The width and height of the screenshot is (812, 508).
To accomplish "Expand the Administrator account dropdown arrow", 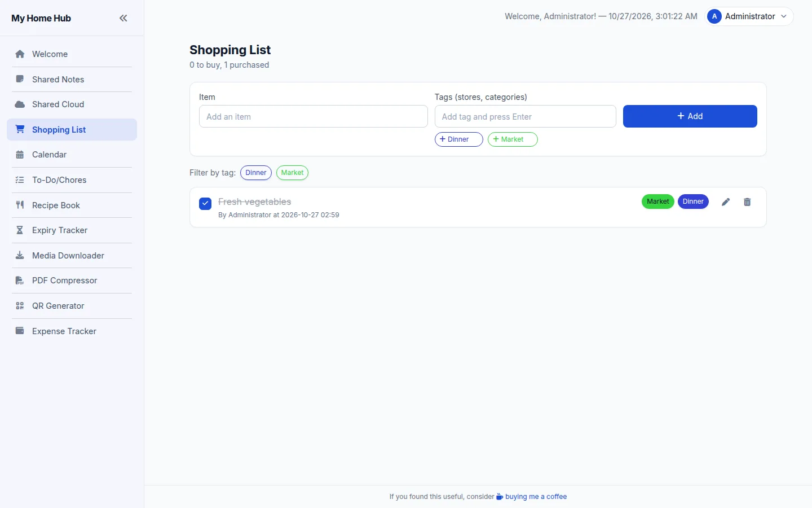I will (784, 16).
